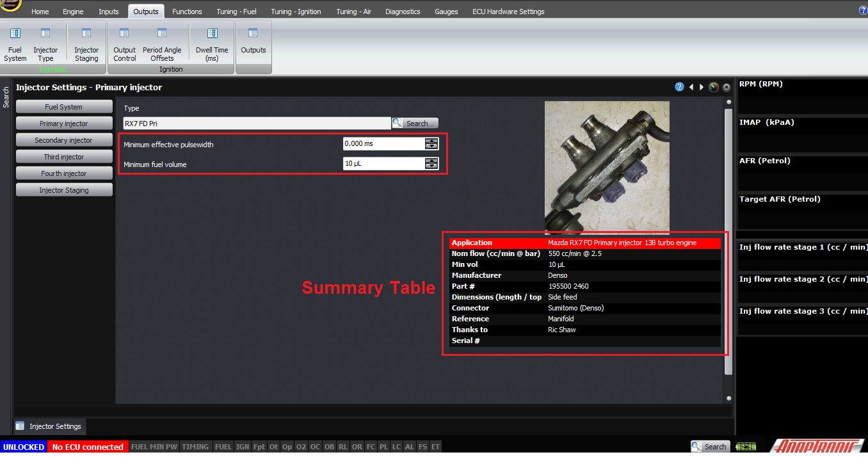The width and height of the screenshot is (868, 457).
Task: Select the Injector Settings bottom tab
Action: coord(49,426)
